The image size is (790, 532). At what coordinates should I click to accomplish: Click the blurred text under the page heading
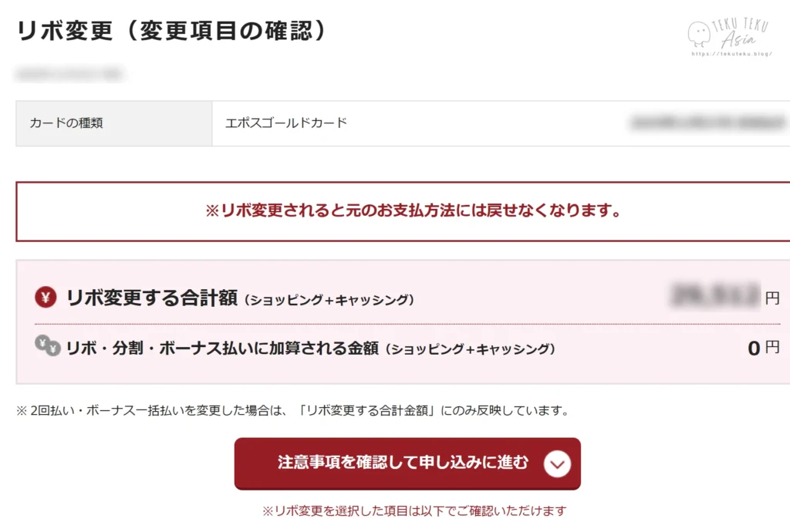(69, 75)
